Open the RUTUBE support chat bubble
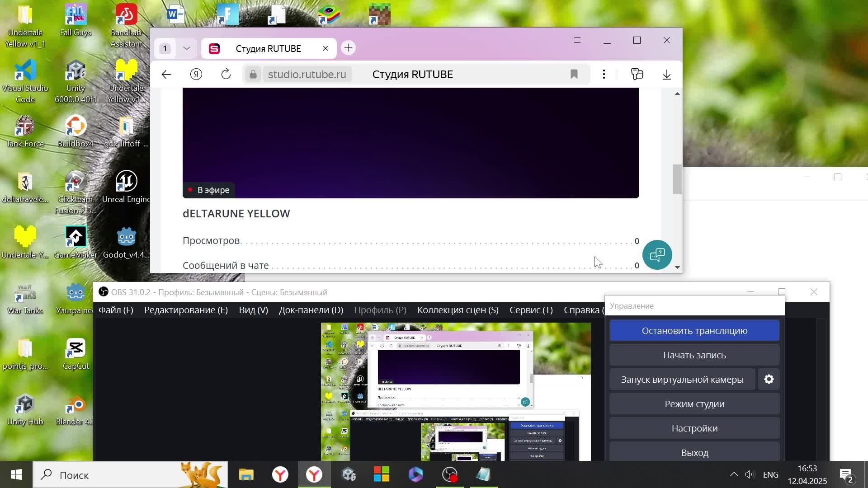Image resolution: width=868 pixels, height=488 pixels. [x=657, y=255]
